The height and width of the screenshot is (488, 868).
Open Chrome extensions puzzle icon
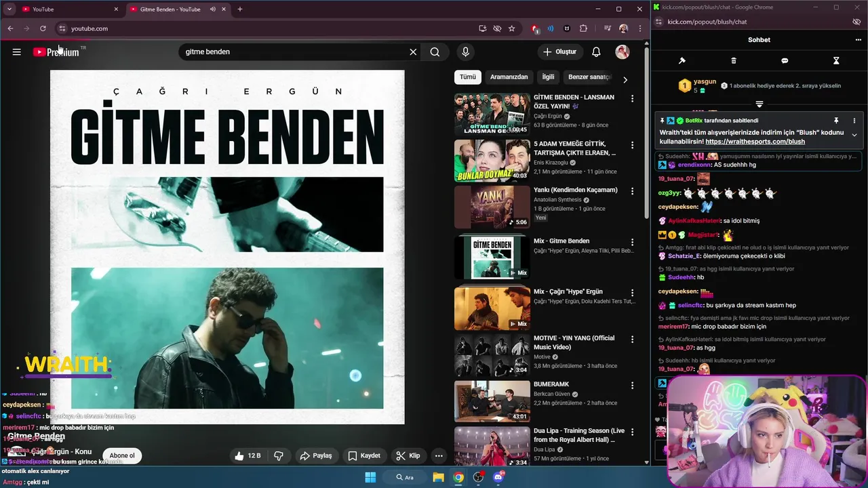[583, 28]
